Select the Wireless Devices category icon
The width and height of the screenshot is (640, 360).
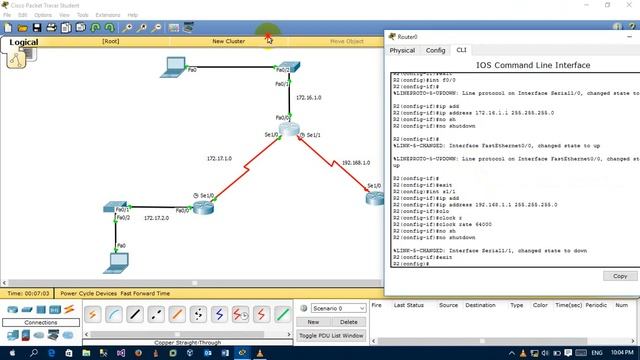click(x=55, y=310)
